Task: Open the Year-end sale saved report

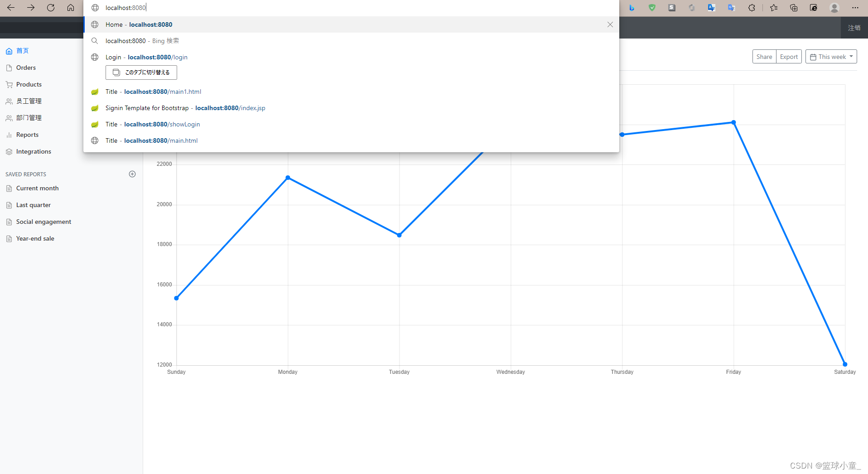Action: (x=35, y=238)
